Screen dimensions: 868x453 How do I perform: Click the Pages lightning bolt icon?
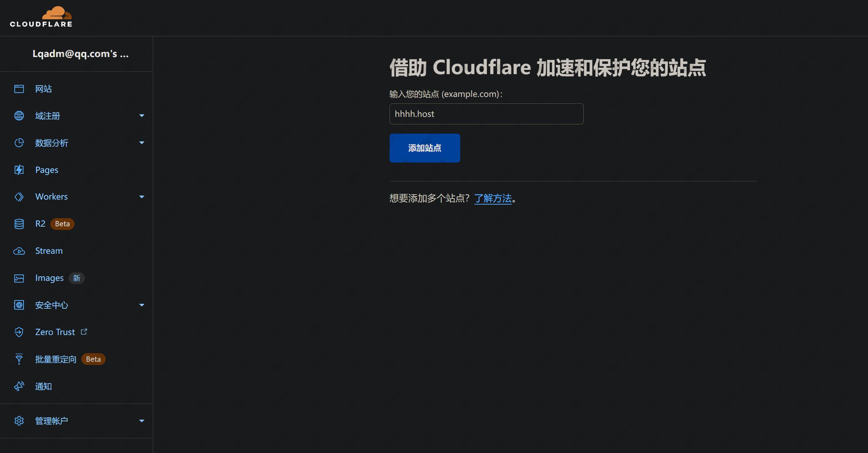point(19,170)
